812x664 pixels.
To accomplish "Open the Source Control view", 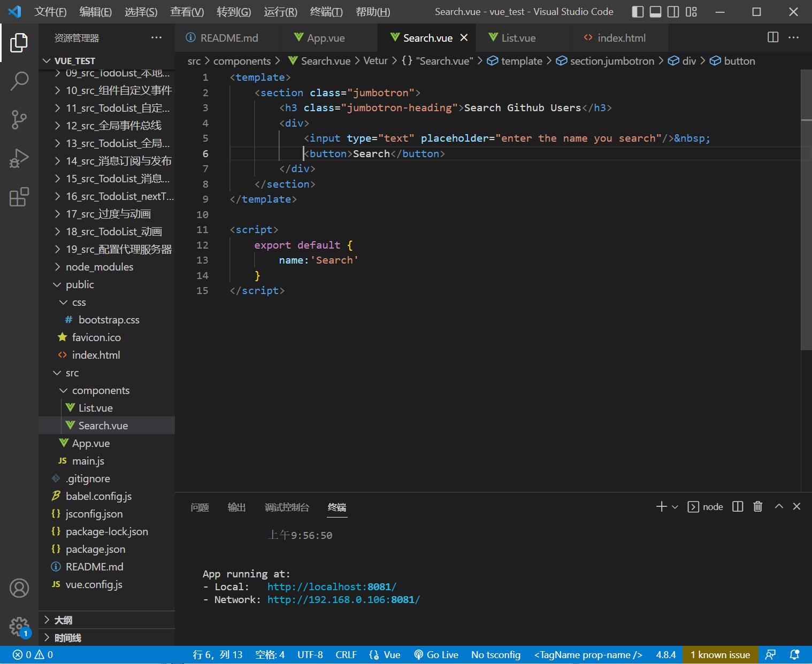I will 19,120.
